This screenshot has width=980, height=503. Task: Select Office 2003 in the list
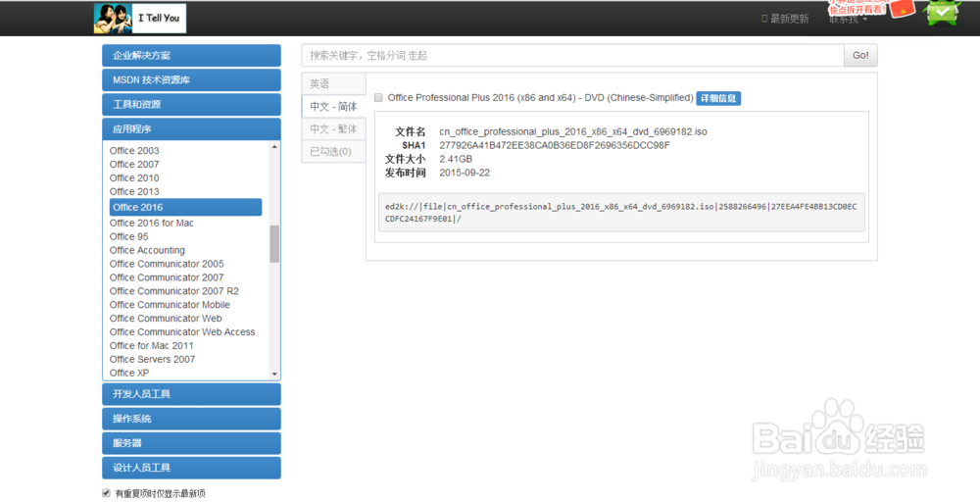(134, 151)
